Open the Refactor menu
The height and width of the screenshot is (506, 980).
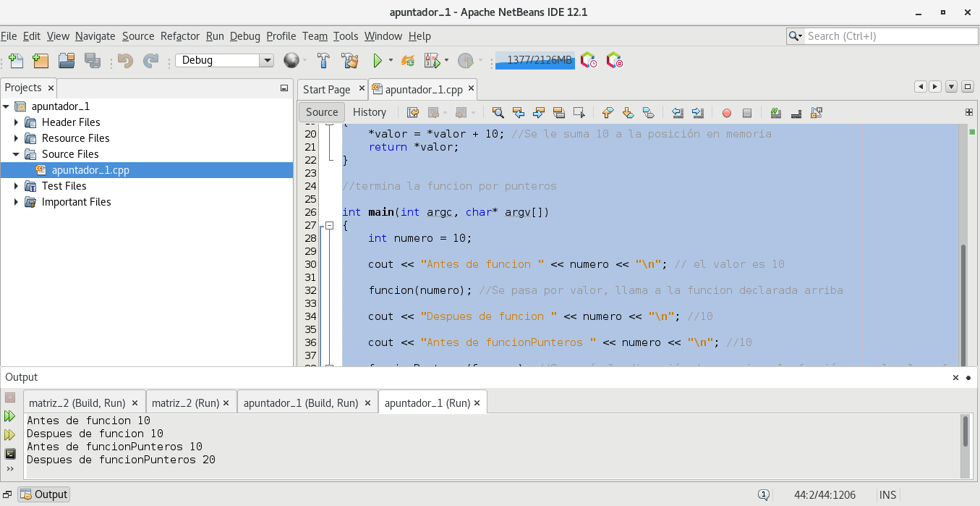[179, 36]
